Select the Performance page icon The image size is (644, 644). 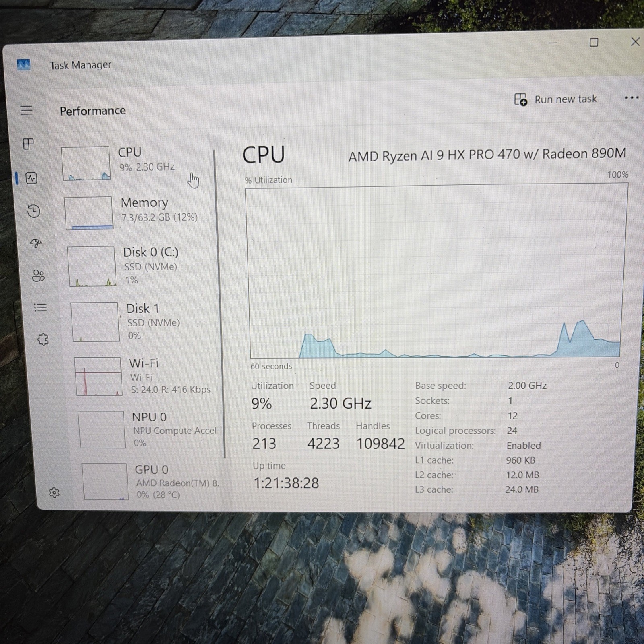[x=31, y=178]
